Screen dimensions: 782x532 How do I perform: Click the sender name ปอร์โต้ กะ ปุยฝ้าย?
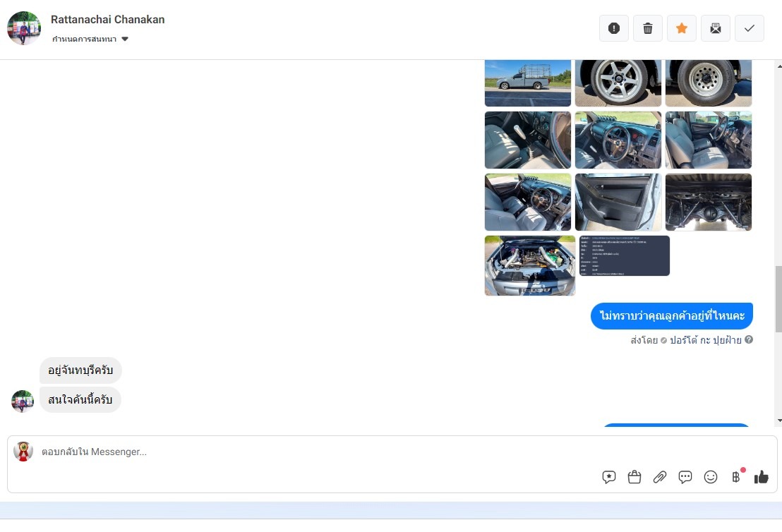705,340
